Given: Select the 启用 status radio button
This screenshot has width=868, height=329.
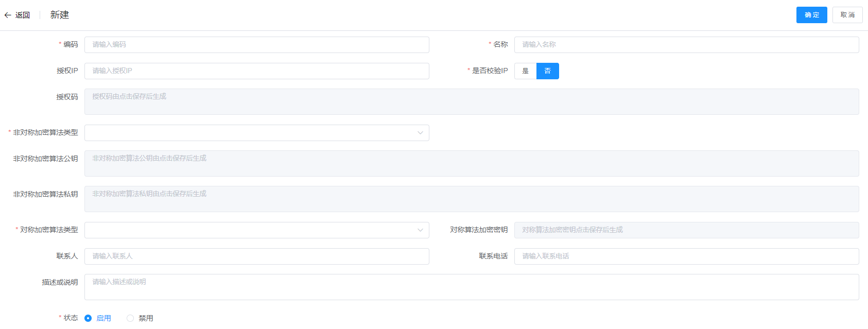Looking at the screenshot, I should pyautogui.click(x=88, y=318).
